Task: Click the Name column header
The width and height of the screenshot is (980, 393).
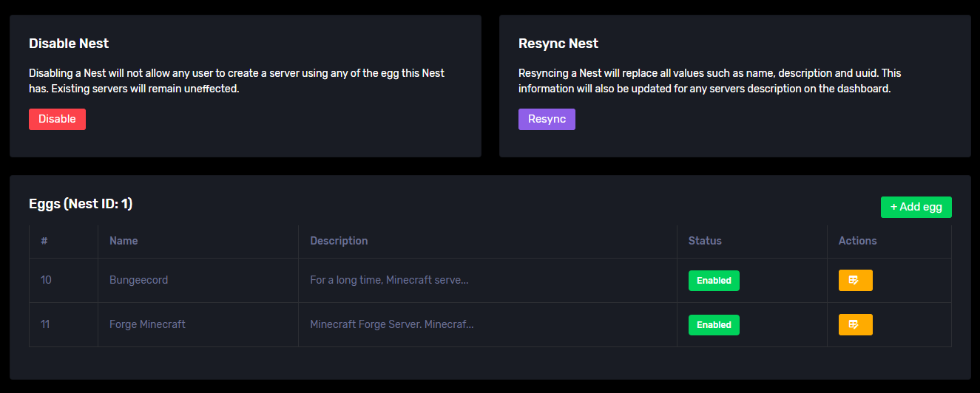Action: click(x=124, y=241)
